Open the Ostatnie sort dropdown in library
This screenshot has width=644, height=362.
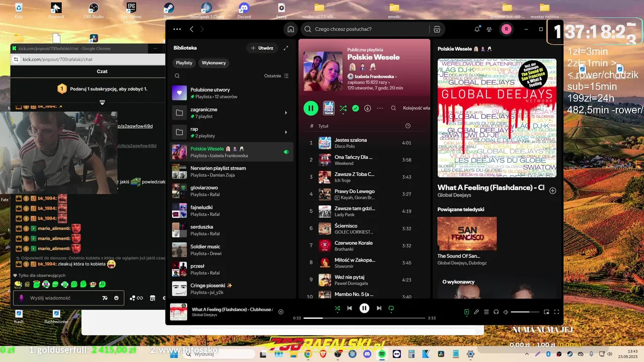click(x=276, y=76)
